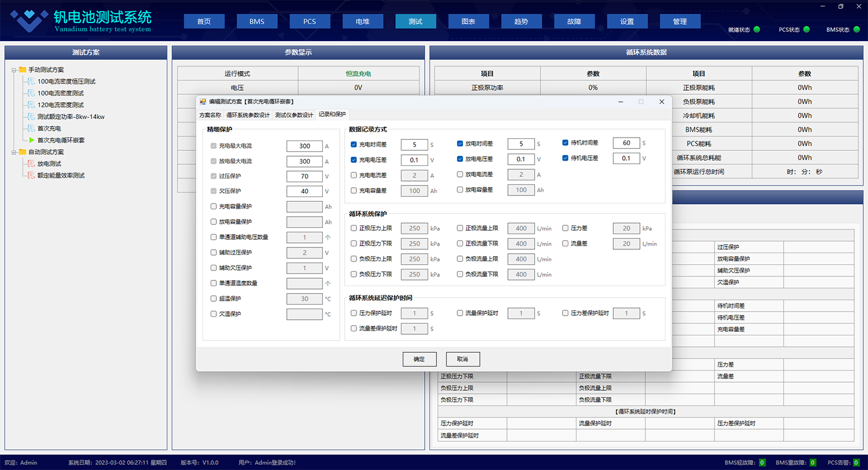This screenshot has width=868, height=470.
Task: Uncheck the 待机时间差 checkbox
Action: pyautogui.click(x=565, y=143)
